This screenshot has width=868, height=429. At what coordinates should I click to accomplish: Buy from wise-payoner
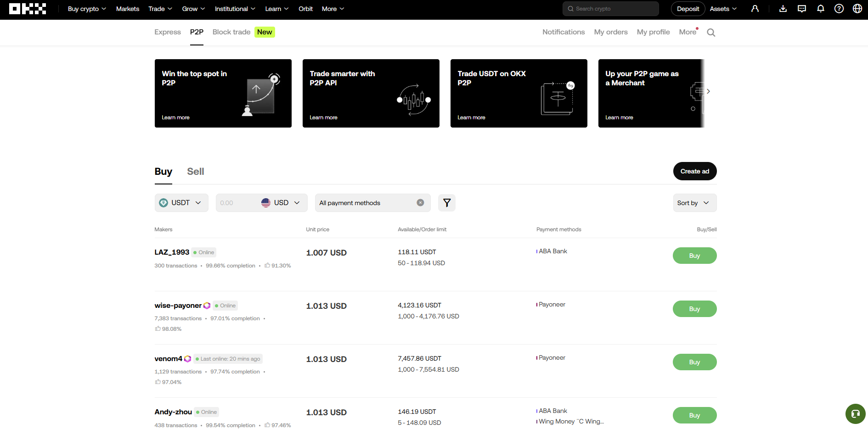[695, 309]
